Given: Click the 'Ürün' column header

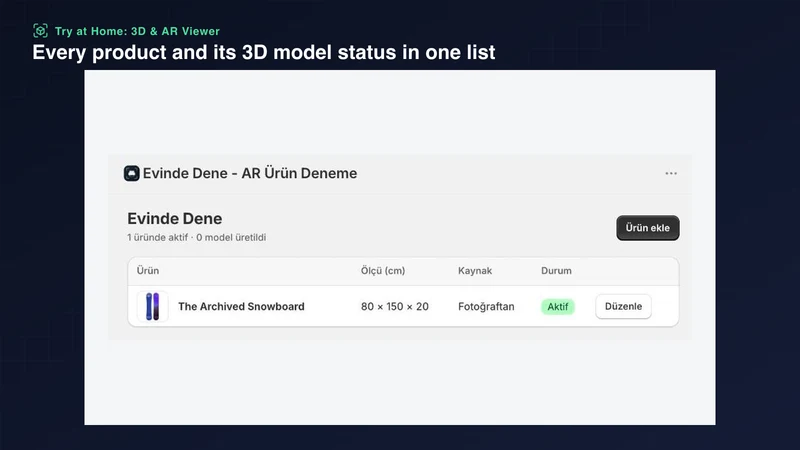Looking at the screenshot, I should click(x=148, y=271).
